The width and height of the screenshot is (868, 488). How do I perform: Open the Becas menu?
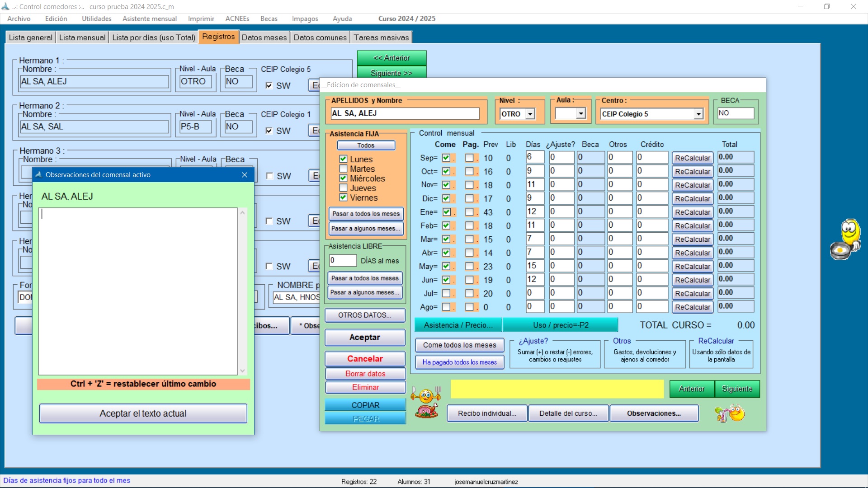coord(269,19)
